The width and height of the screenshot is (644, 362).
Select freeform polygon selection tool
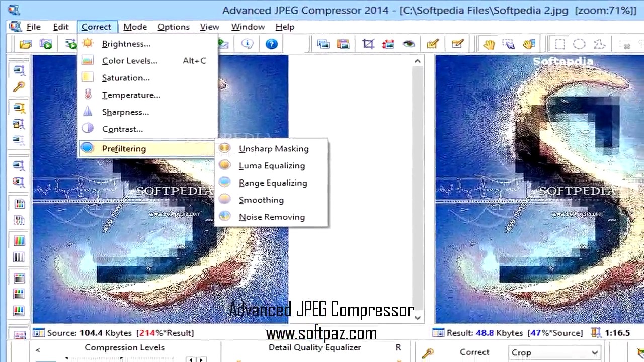599,44
